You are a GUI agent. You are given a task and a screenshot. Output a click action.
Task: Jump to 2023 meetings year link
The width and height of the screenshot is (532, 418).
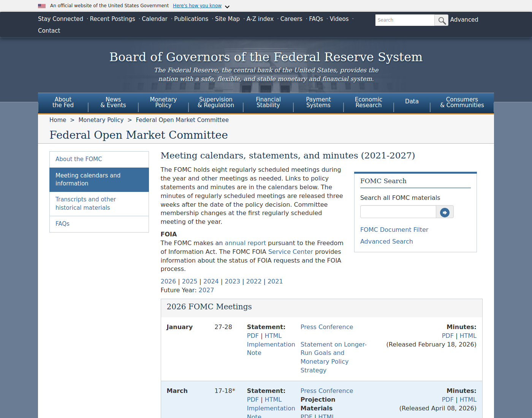click(233, 282)
